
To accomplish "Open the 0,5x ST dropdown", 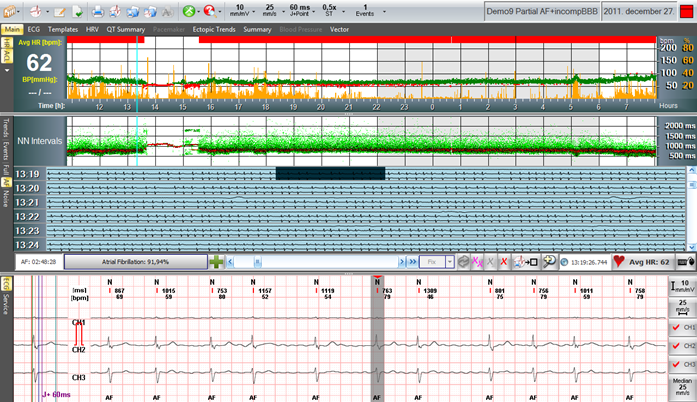I will (x=343, y=12).
